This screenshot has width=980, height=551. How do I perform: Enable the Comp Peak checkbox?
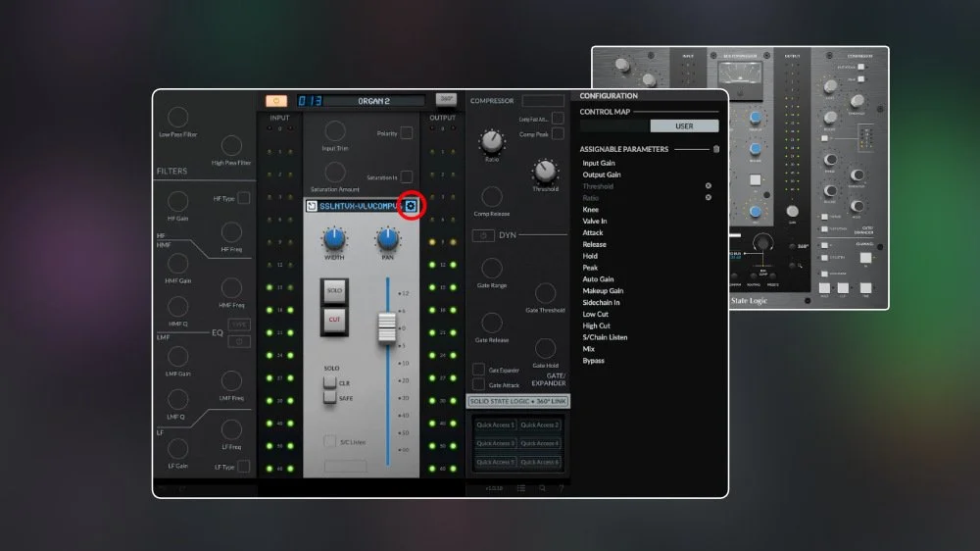[558, 134]
